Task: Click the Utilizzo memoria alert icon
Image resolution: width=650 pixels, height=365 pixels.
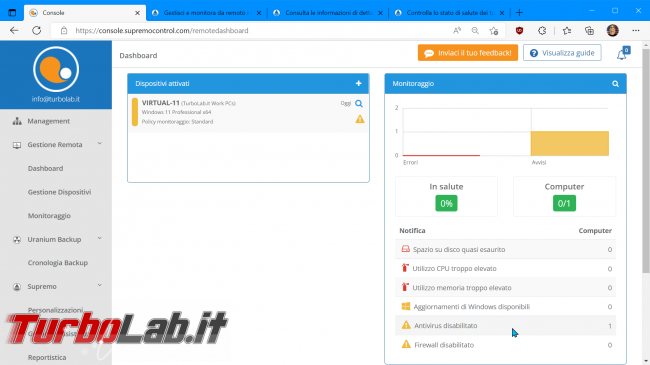Action: pyautogui.click(x=405, y=287)
